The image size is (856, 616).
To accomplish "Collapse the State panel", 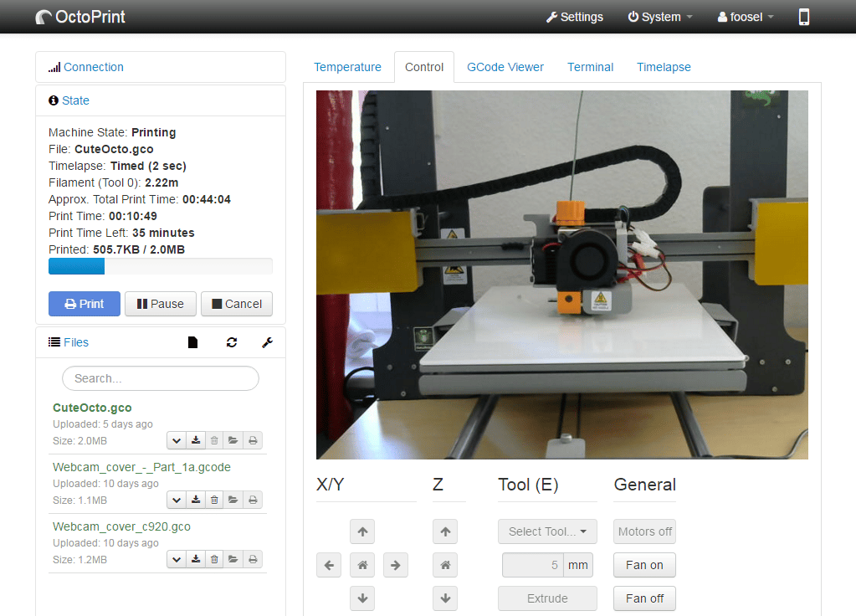I will pos(75,100).
